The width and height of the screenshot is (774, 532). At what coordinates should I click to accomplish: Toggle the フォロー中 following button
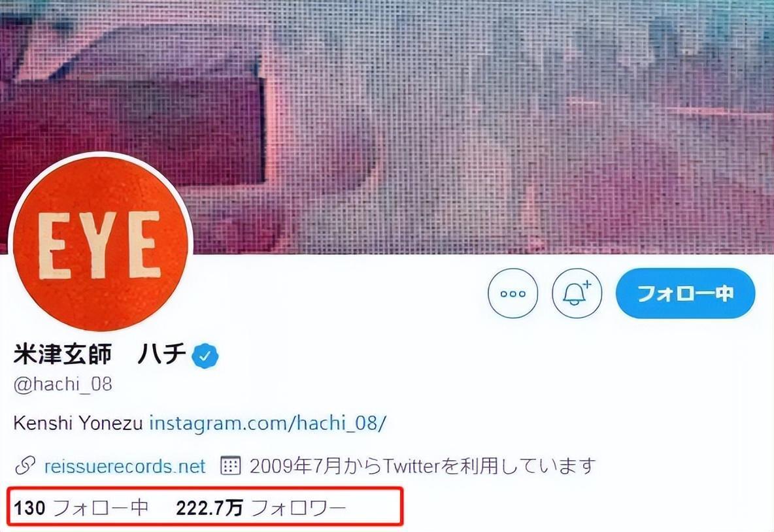tap(685, 293)
